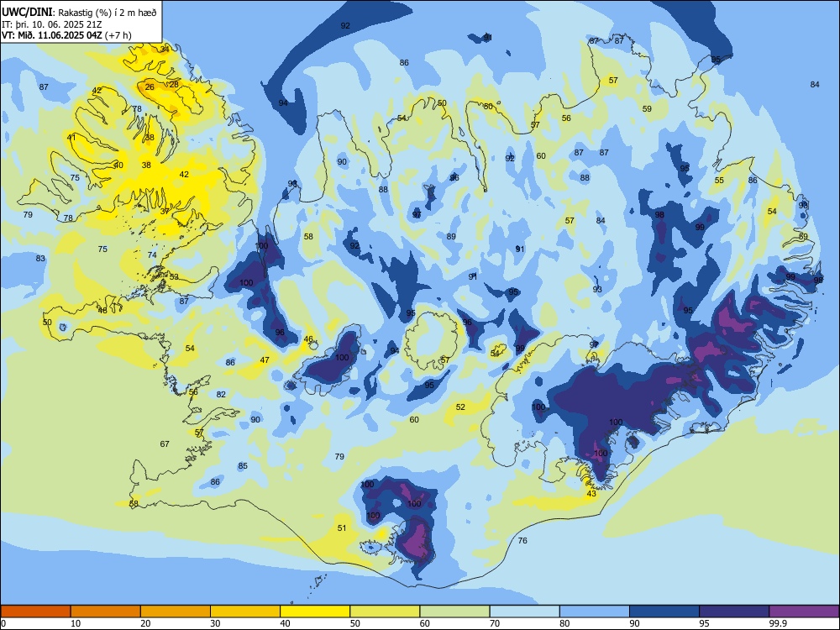Screen dimensions: 840x630
Task: Click the map value '46'
Action: [x=308, y=339]
